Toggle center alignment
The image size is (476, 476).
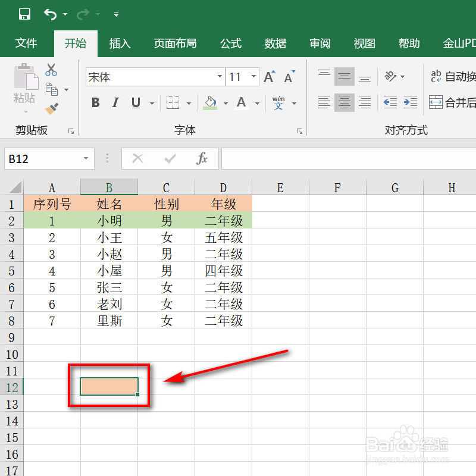point(345,102)
